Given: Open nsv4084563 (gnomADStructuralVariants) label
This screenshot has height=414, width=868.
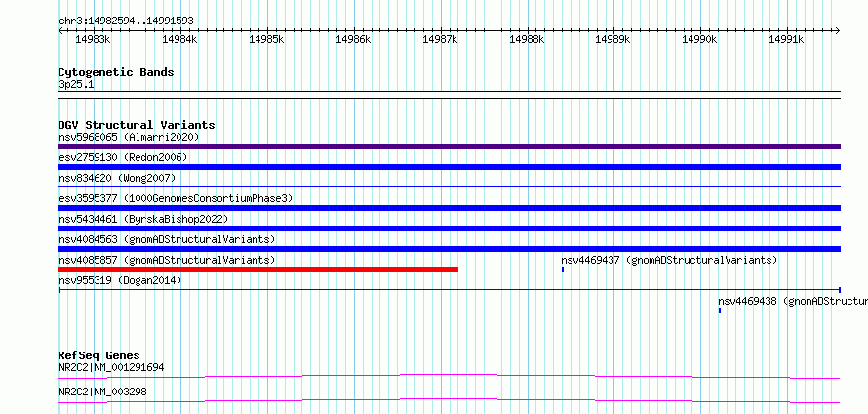Looking at the screenshot, I should point(167,239).
